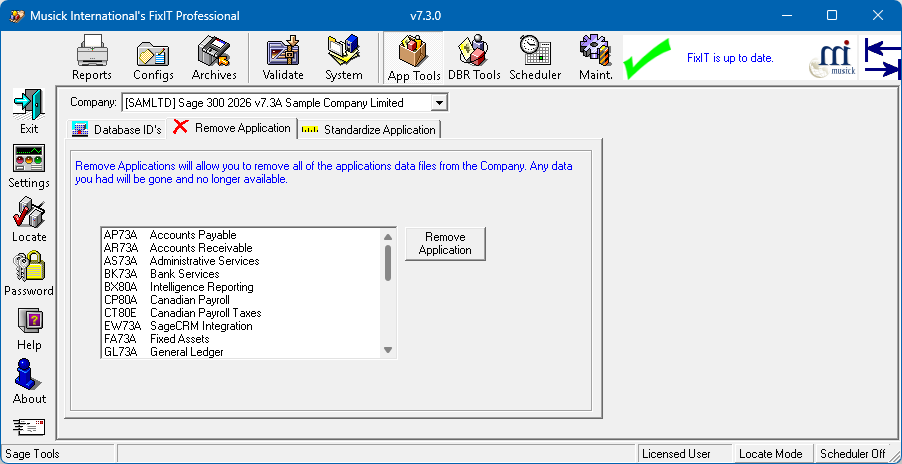Image resolution: width=902 pixels, height=464 pixels.
Task: Open the Maint. tools icon
Action: (595, 58)
